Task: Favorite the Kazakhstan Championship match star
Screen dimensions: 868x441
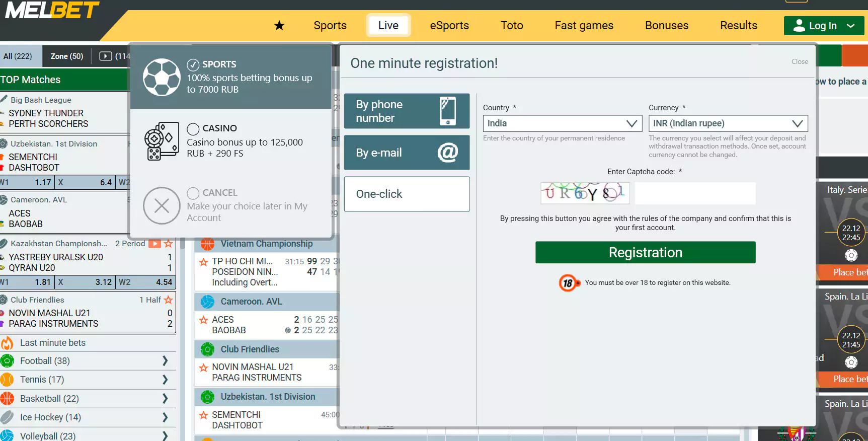Action: [x=169, y=244]
